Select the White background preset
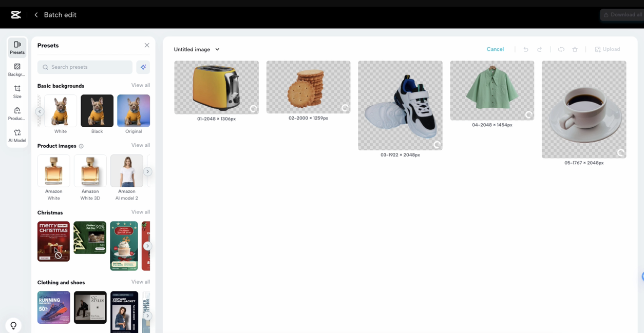644x333 pixels. tap(61, 111)
